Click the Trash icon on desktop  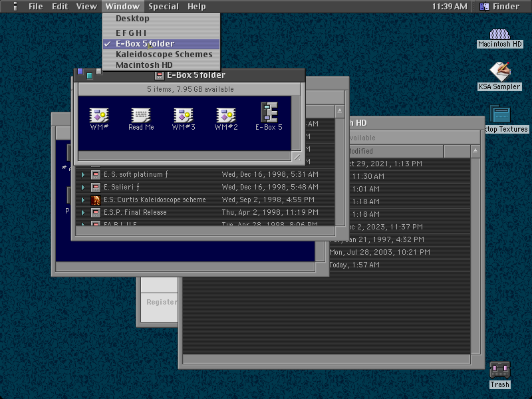(500, 370)
